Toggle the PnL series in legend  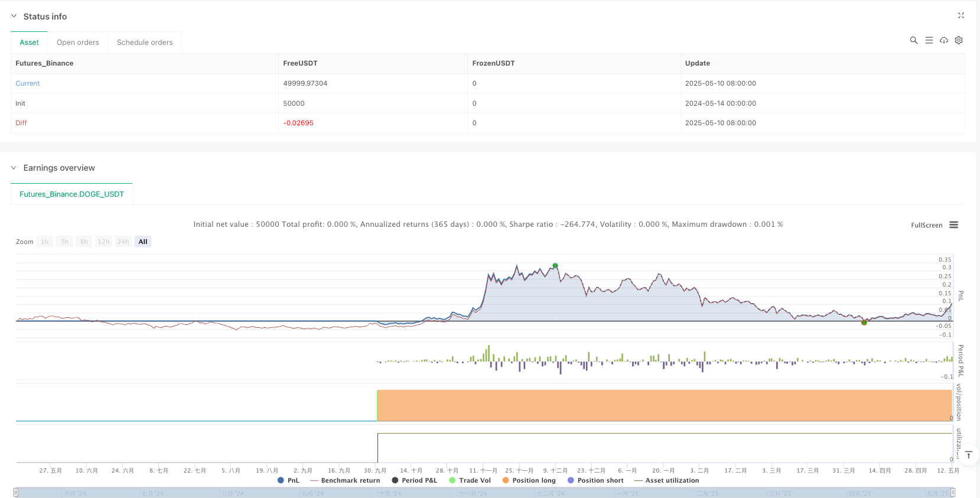coord(288,480)
